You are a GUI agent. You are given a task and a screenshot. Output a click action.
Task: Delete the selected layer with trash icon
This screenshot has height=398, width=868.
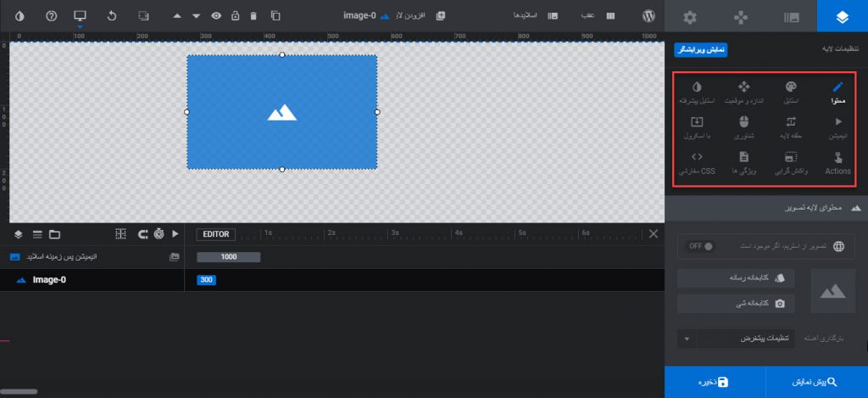(253, 16)
